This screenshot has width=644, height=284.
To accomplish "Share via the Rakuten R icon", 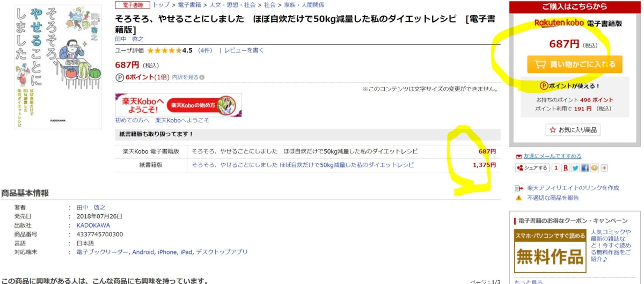I will (565, 168).
